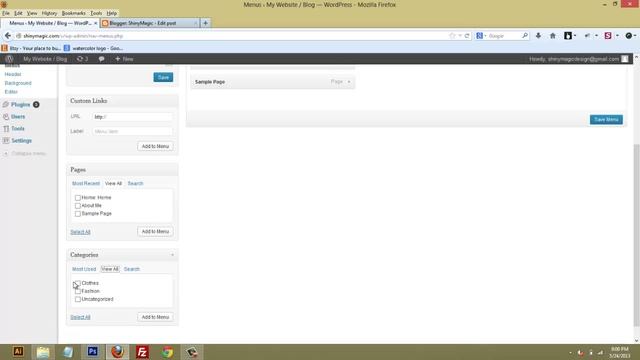Viewport: 640px width, 360px height.
Task: Open the History menu in Firefox
Action: point(49,13)
